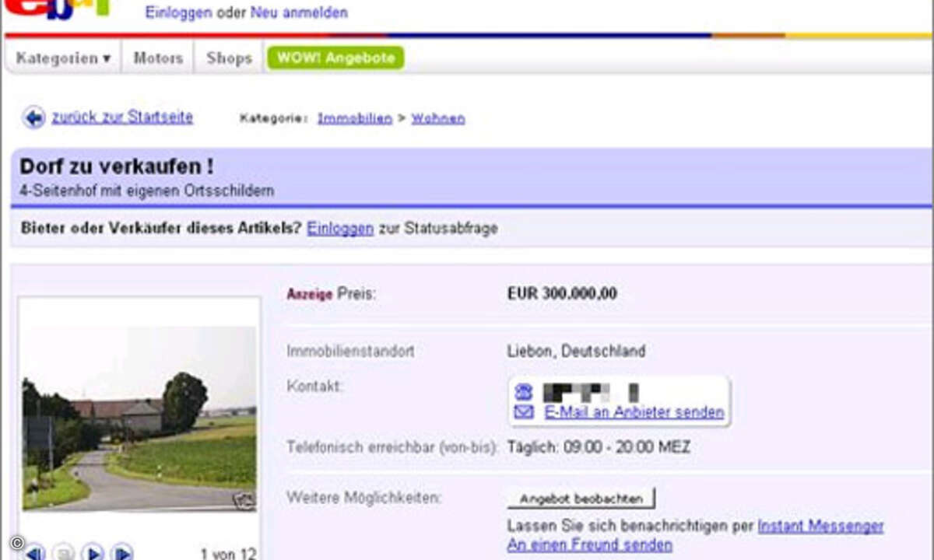Viewport: 934px width, 560px height.
Task: Open the Immobilien category link
Action: [x=354, y=118]
